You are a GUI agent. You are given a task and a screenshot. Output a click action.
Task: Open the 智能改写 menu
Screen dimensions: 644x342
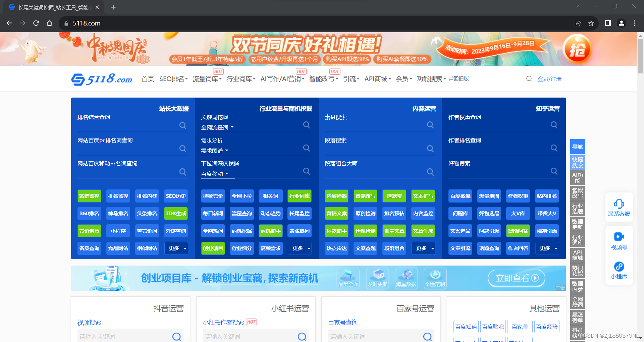click(x=324, y=79)
